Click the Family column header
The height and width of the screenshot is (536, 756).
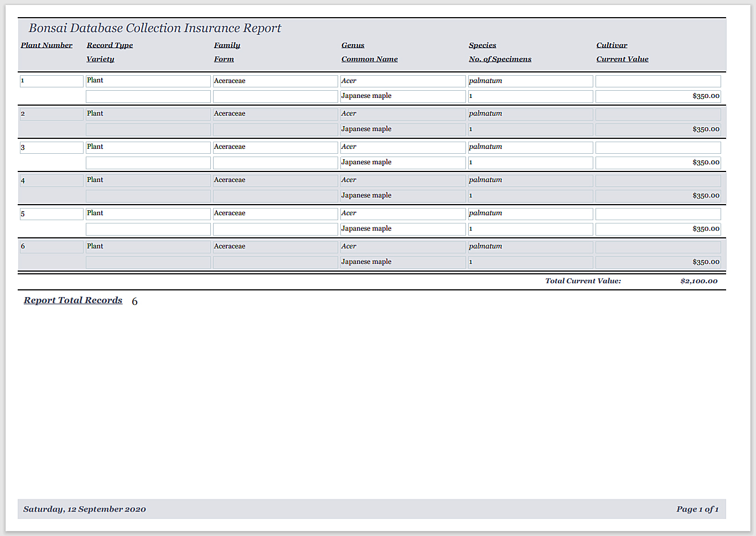tap(227, 45)
